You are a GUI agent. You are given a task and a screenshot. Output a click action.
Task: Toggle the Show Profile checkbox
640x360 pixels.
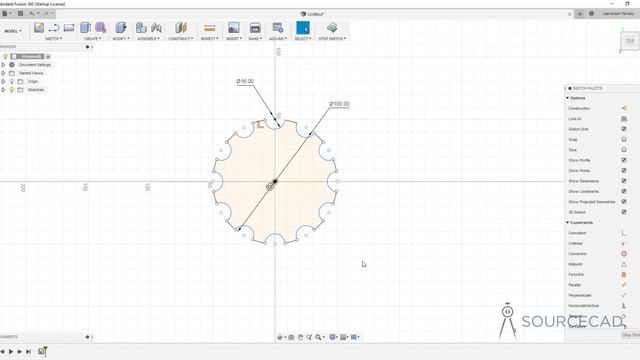pos(624,160)
